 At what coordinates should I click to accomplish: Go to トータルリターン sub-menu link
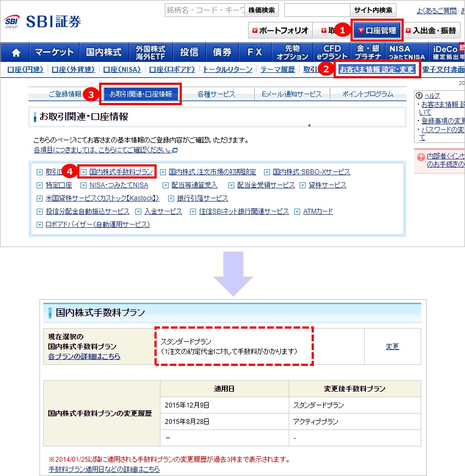click(228, 70)
